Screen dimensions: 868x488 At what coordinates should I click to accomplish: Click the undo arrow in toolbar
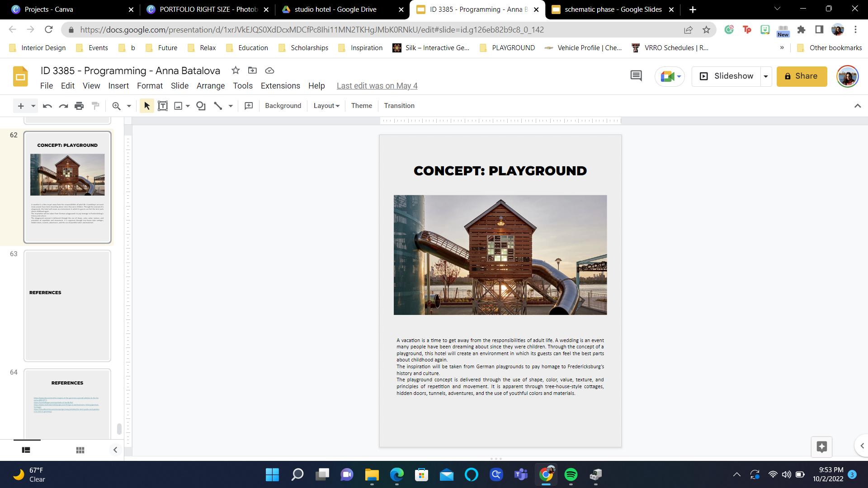click(x=47, y=106)
